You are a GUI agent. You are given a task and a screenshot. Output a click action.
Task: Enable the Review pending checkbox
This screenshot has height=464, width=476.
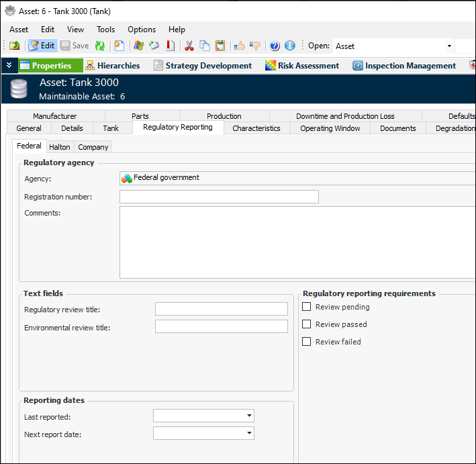(307, 307)
